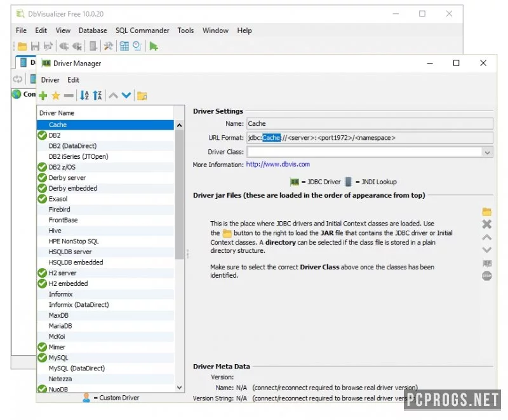Load JAR file with folder icon at right
This screenshot has height=420, width=508.
(486, 212)
